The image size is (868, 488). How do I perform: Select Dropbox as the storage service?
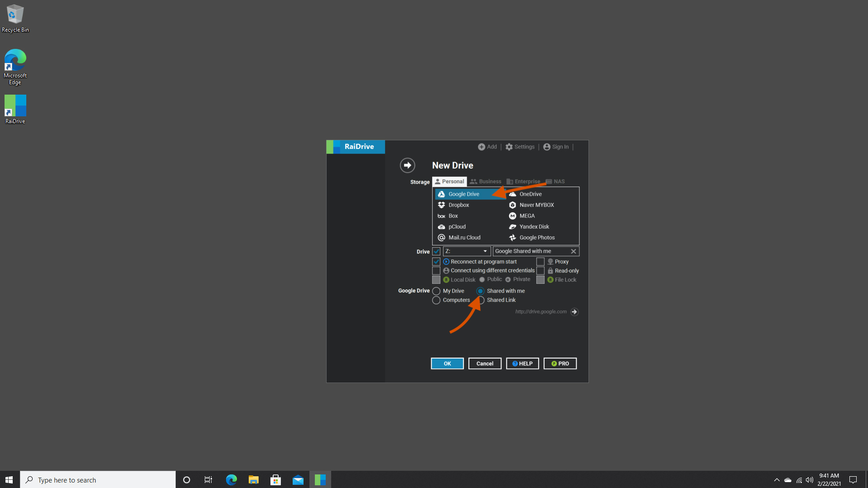click(458, 205)
